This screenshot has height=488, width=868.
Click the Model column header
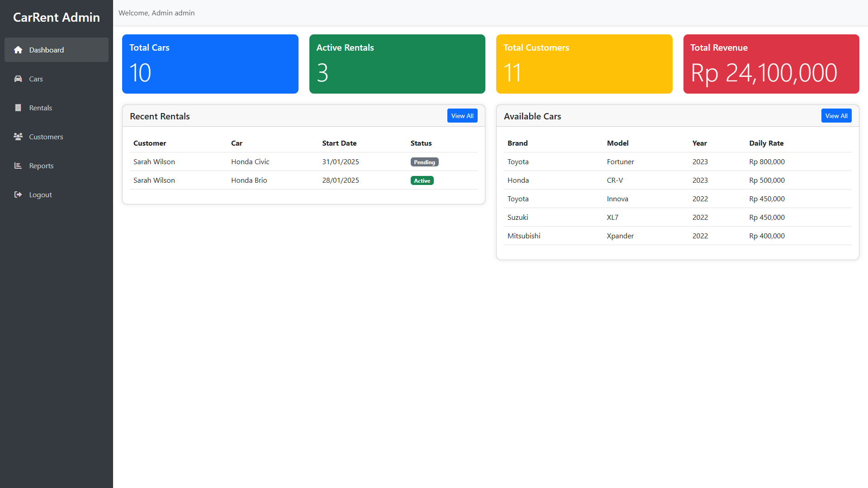(618, 143)
